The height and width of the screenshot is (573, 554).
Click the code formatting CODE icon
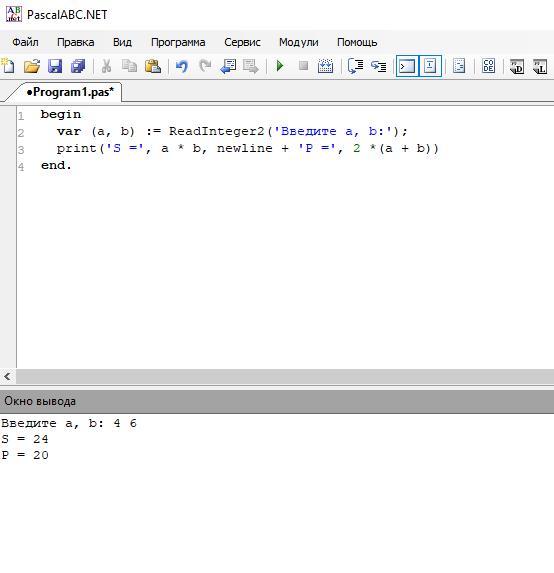[488, 66]
